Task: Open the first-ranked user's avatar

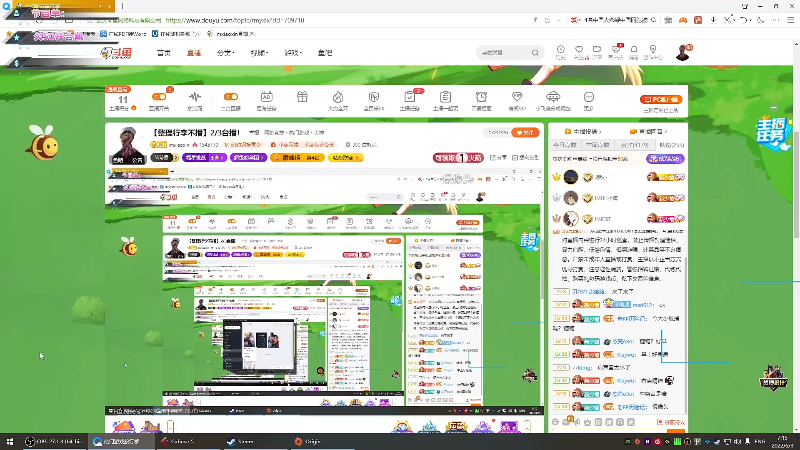Action: 570,177
